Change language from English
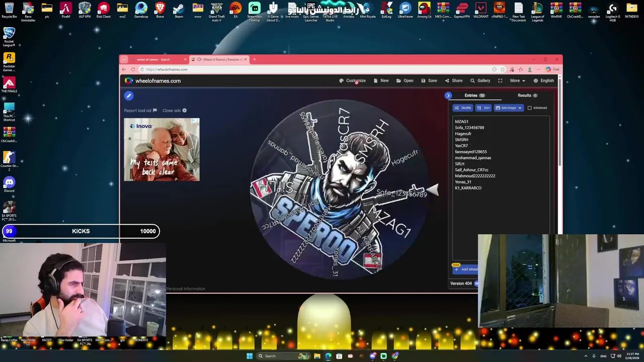 [x=544, y=80]
